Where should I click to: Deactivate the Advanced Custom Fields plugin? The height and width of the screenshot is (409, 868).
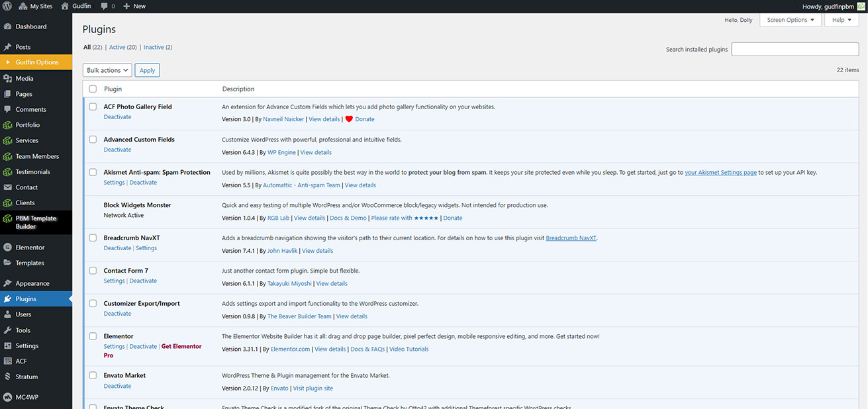coord(117,150)
